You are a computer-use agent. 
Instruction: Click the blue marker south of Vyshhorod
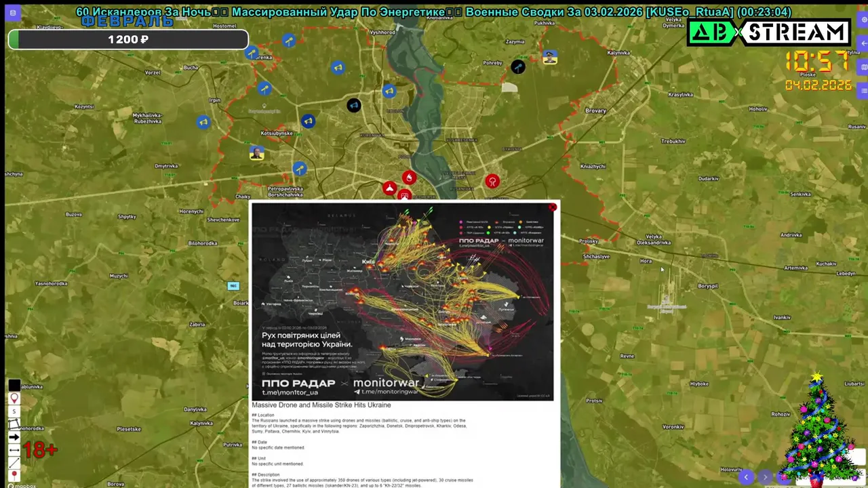point(389,91)
